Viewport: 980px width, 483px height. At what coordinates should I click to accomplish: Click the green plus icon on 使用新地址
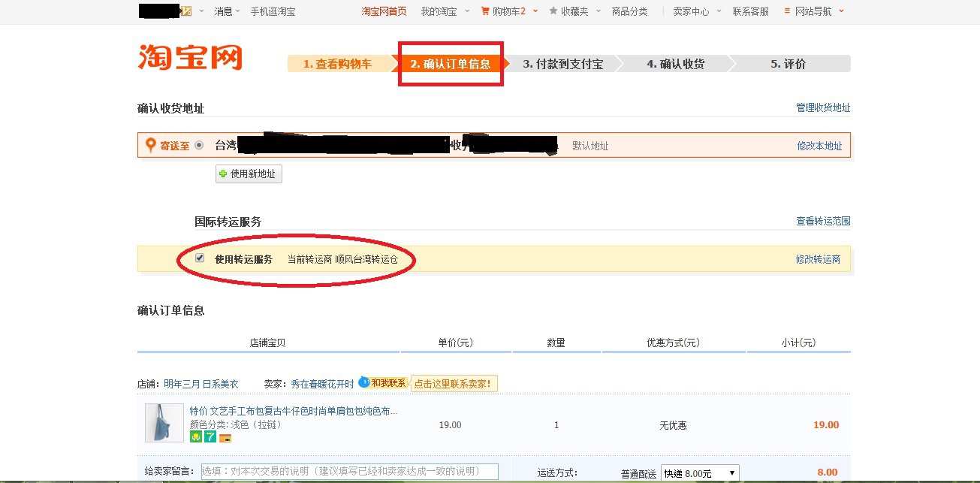coord(223,174)
